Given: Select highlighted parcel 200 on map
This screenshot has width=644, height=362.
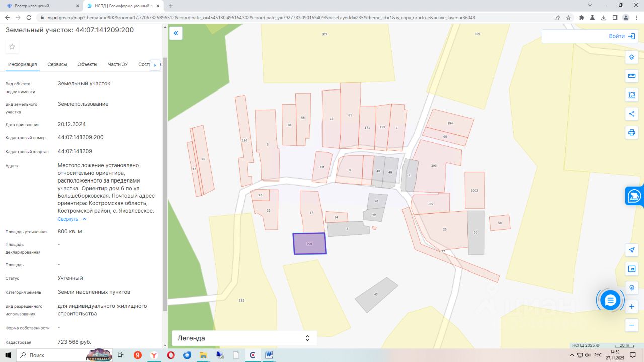Looking at the screenshot, I should (309, 244).
